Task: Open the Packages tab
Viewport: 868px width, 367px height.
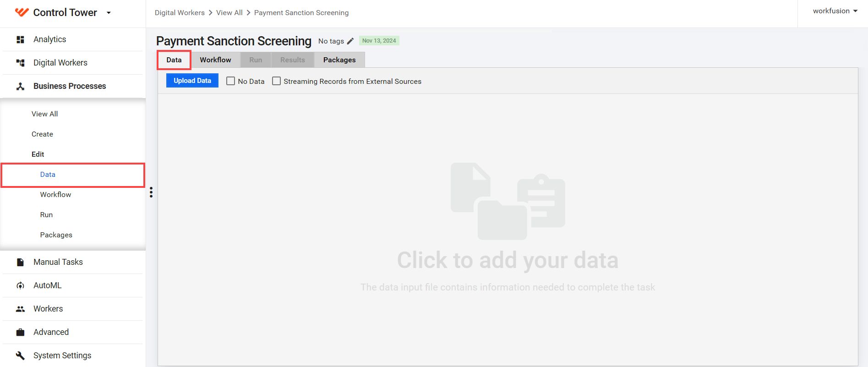Action: click(339, 60)
